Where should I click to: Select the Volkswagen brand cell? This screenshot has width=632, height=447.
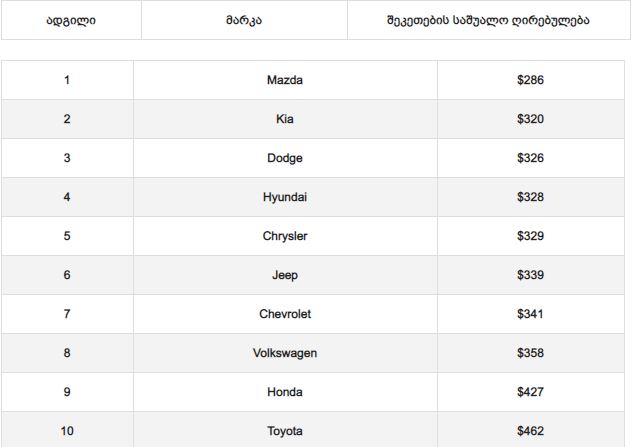click(285, 353)
